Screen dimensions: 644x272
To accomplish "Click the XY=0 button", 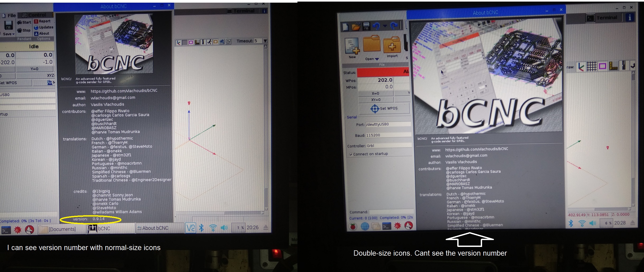I will tap(376, 100).
